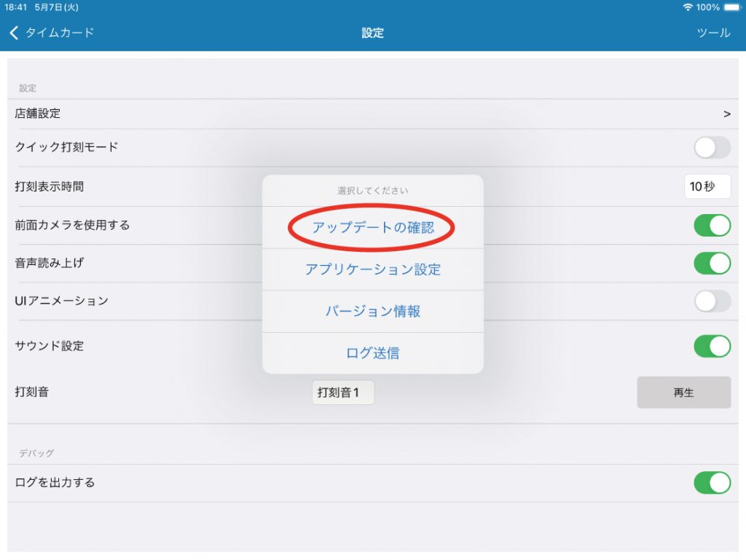The height and width of the screenshot is (560, 746).
Task: Go back to タイムカード screen
Action: pyautogui.click(x=52, y=32)
